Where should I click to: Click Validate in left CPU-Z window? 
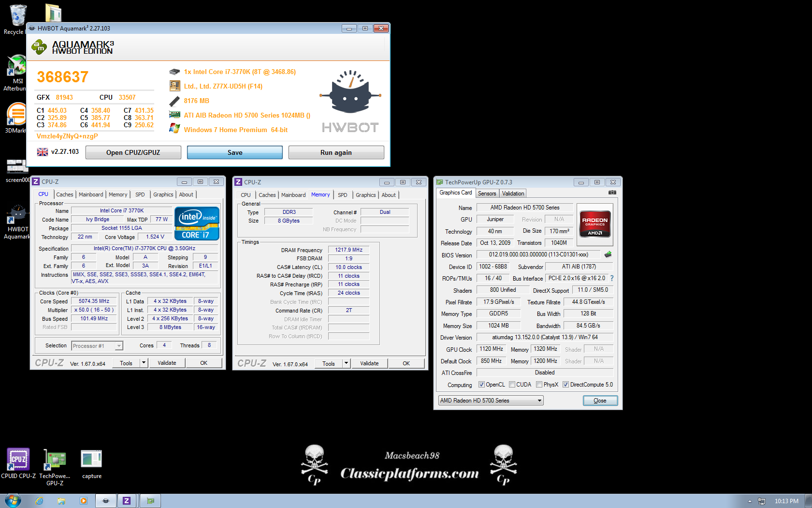click(x=167, y=363)
